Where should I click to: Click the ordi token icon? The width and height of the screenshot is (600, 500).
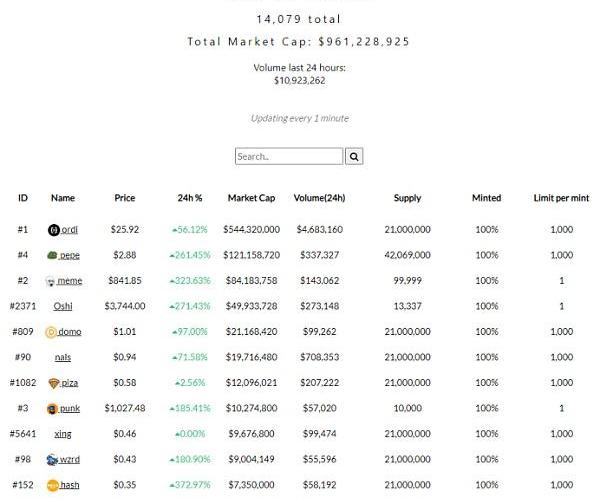(54, 230)
